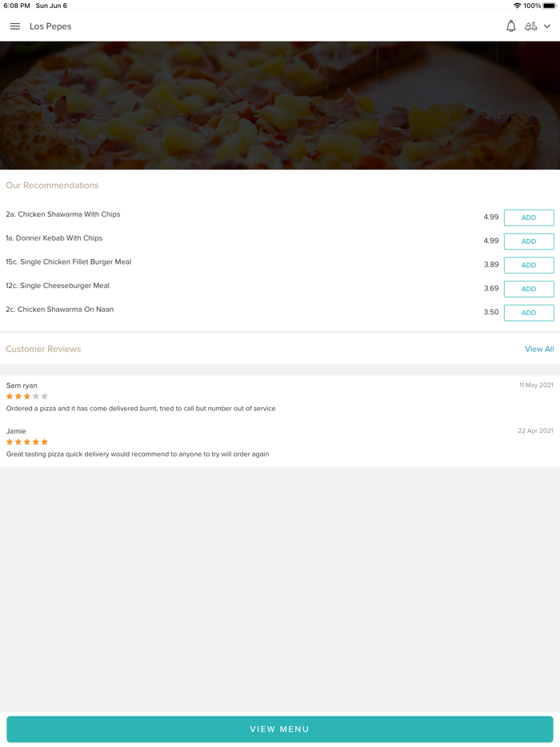The height and width of the screenshot is (747, 560).
Task: Open the hamburger menu
Action: click(x=14, y=26)
